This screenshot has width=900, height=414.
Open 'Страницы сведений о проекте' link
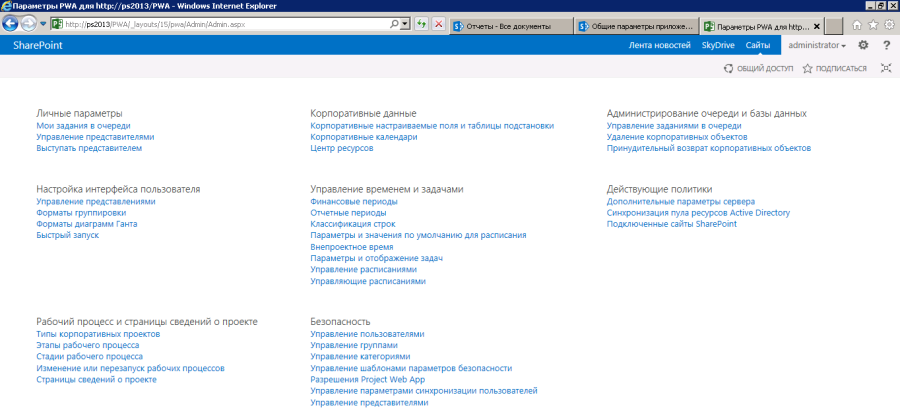96,380
